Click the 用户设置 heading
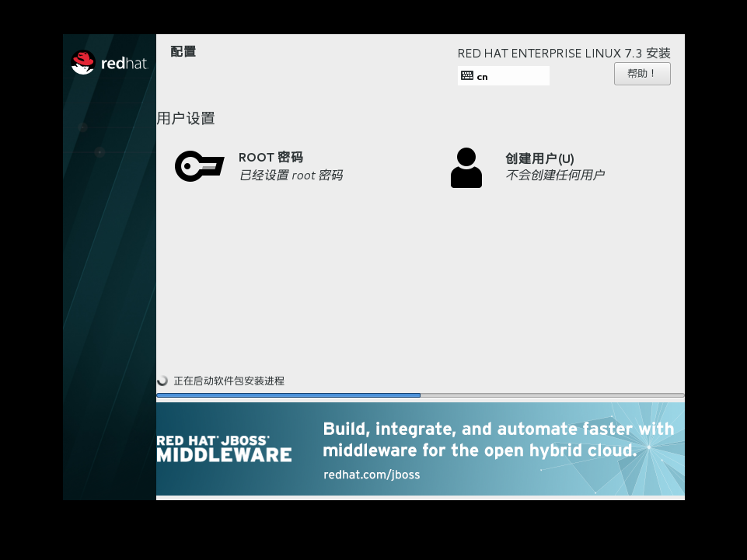Screen dimensions: 747x560 186,118
